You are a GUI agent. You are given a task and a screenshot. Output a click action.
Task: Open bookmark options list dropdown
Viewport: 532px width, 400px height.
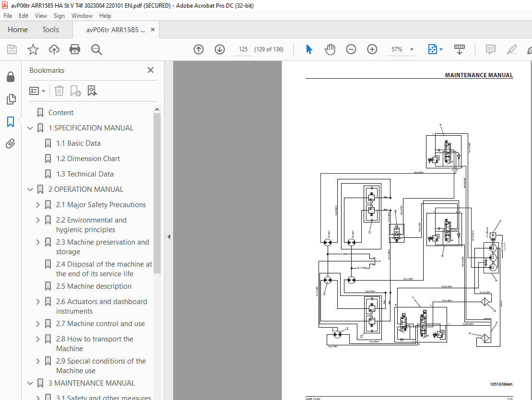click(37, 91)
